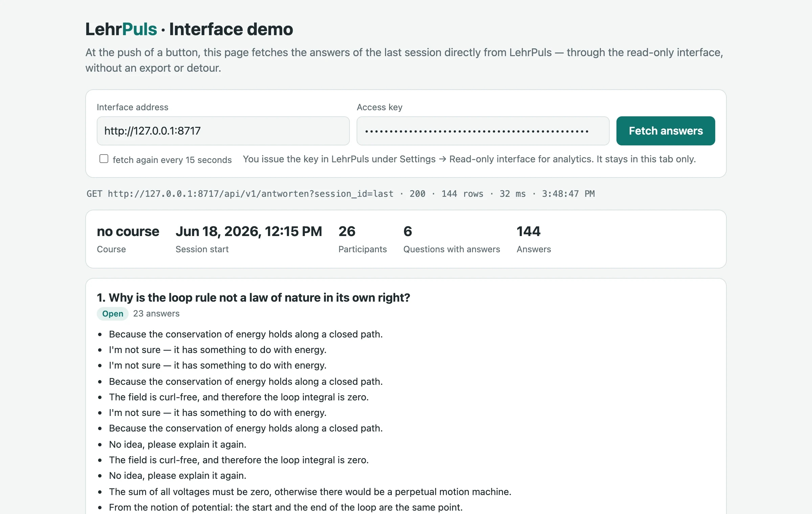Click the Access key label
The width and height of the screenshot is (812, 514).
(x=380, y=107)
